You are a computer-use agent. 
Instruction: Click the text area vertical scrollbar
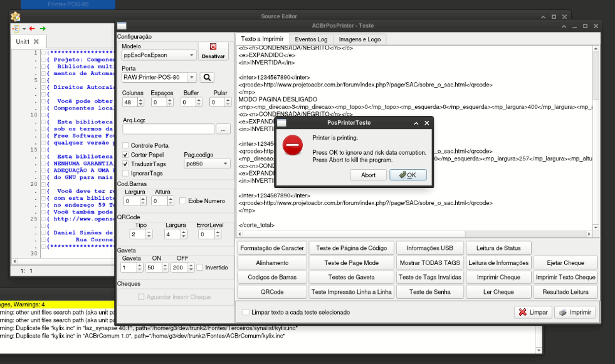click(x=596, y=138)
